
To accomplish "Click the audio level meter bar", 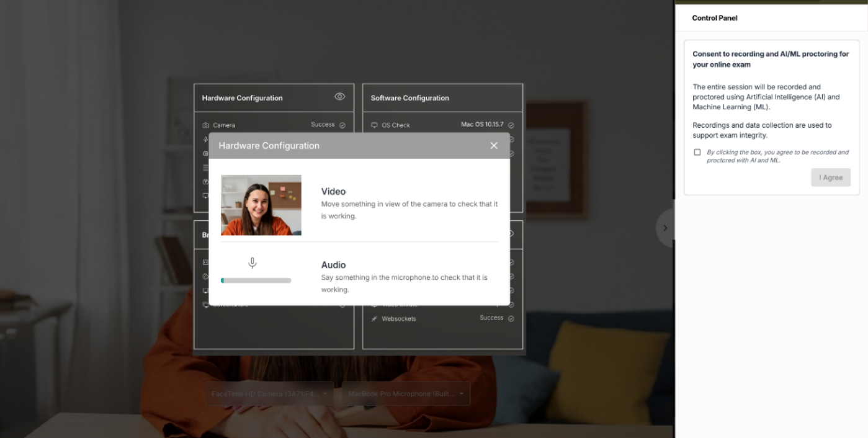I will click(x=256, y=280).
